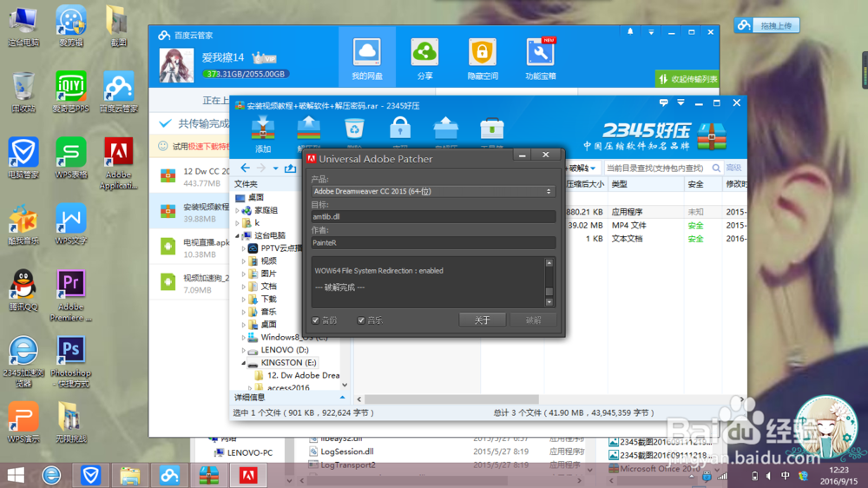Open 我的网盘 in Baidu Cloud
Viewport: 868px width, 488px height.
coord(367,57)
